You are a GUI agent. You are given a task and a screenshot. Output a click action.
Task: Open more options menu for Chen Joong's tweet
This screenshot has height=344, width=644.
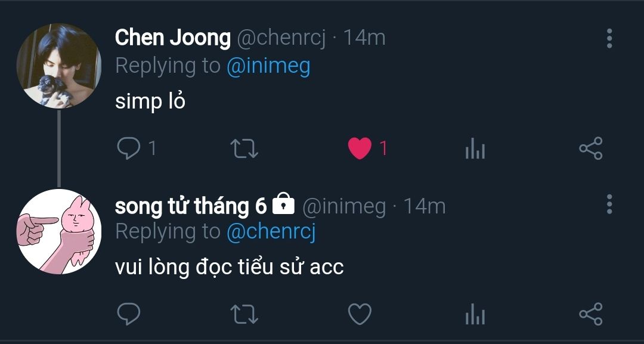609,39
